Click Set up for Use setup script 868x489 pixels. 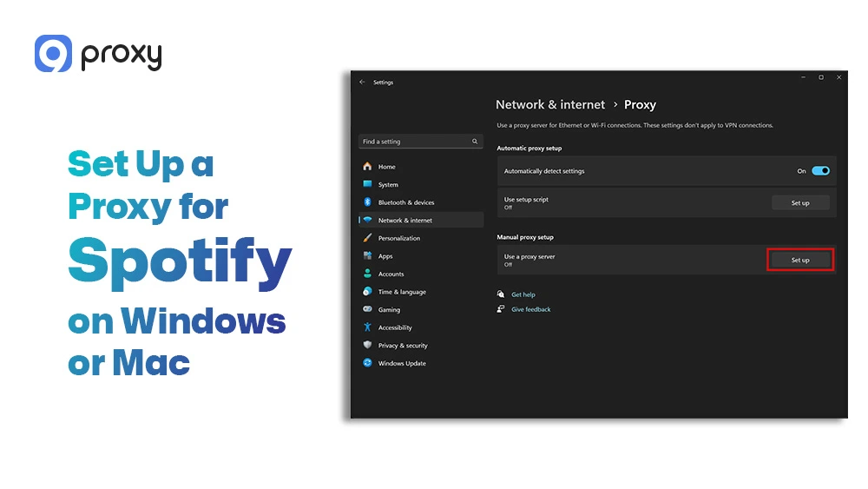(x=800, y=202)
